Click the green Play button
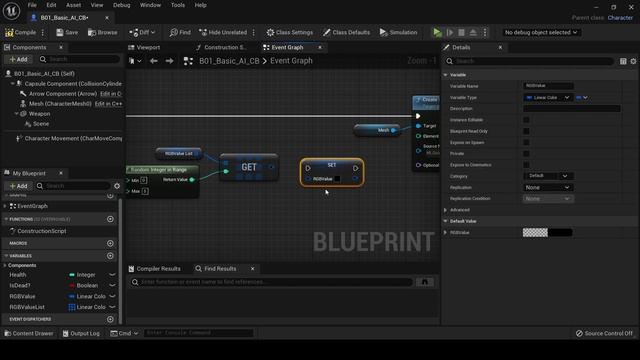The height and width of the screenshot is (360, 640). point(437,32)
